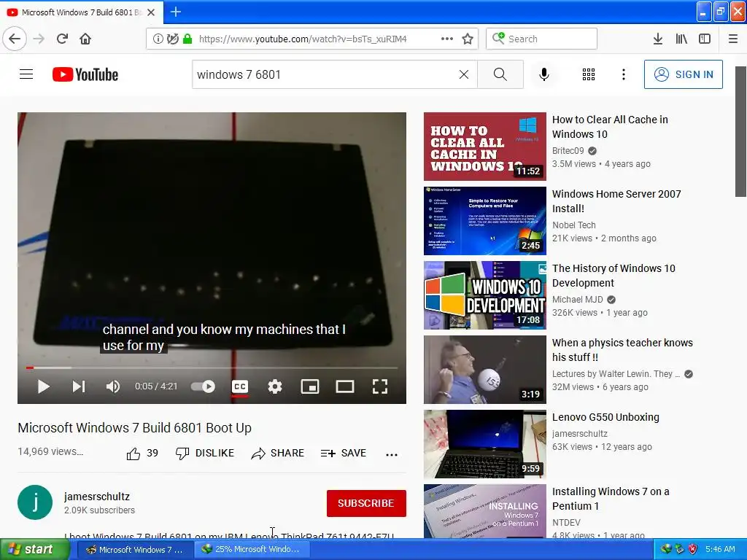
Task: Click the green padlock security icon
Action: [x=187, y=39]
